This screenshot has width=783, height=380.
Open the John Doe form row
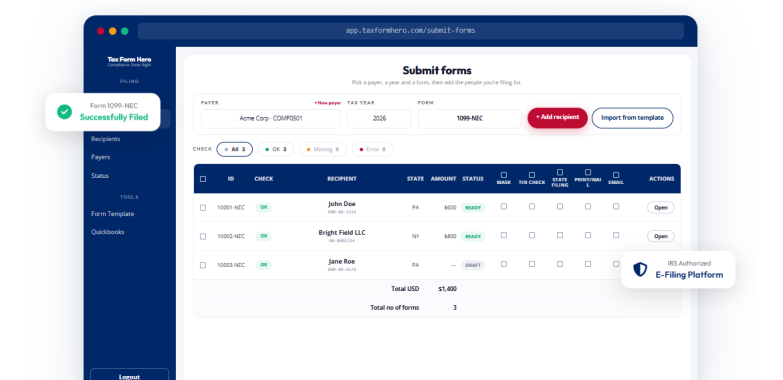tap(661, 208)
